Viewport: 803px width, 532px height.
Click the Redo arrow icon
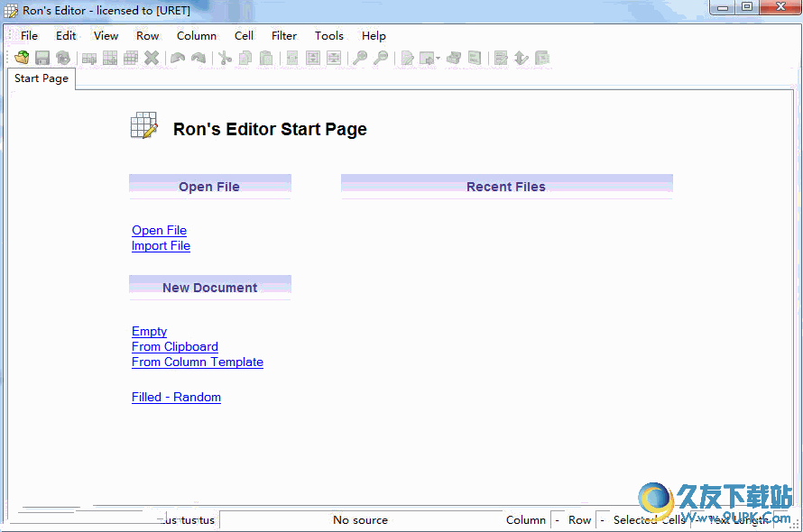click(198, 58)
